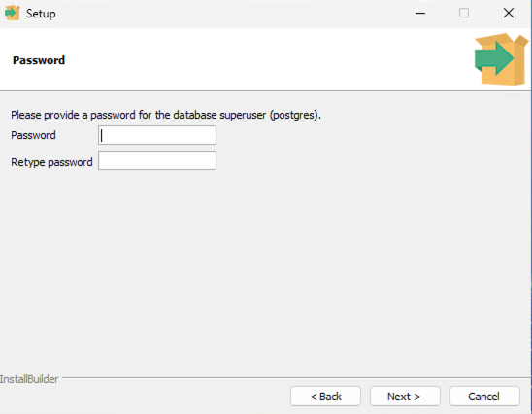Focus the Password input field
532x414 pixels.
[157, 135]
